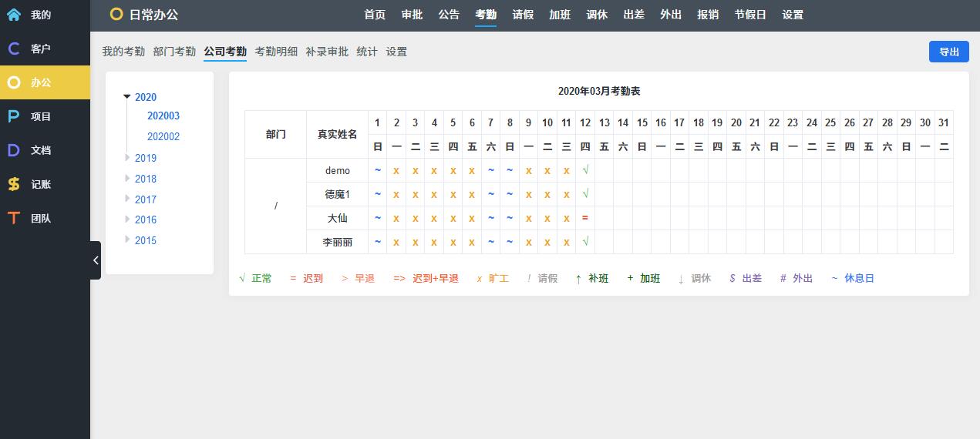The width and height of the screenshot is (980, 439).
Task: Click the 记账 dollar icon
Action: pos(14,184)
